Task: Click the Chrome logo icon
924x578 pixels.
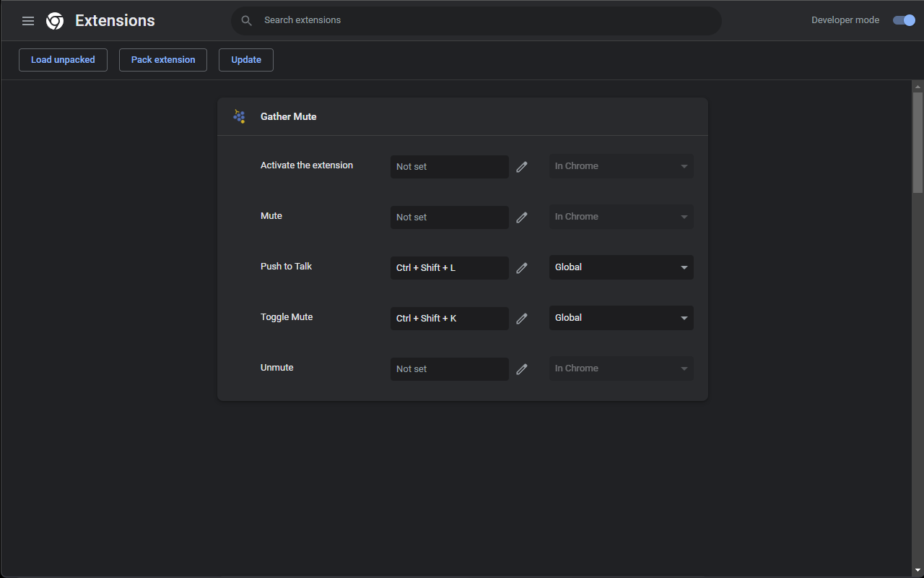Action: 55,21
